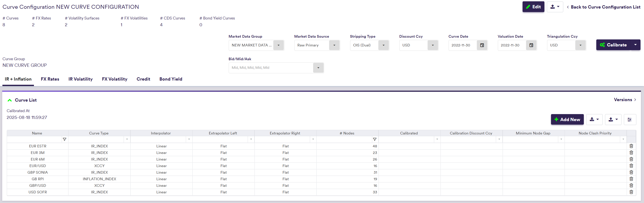Image resolution: width=644 pixels, height=203 pixels.
Task: Click the # Nodes column filter icon
Action: click(x=374, y=139)
